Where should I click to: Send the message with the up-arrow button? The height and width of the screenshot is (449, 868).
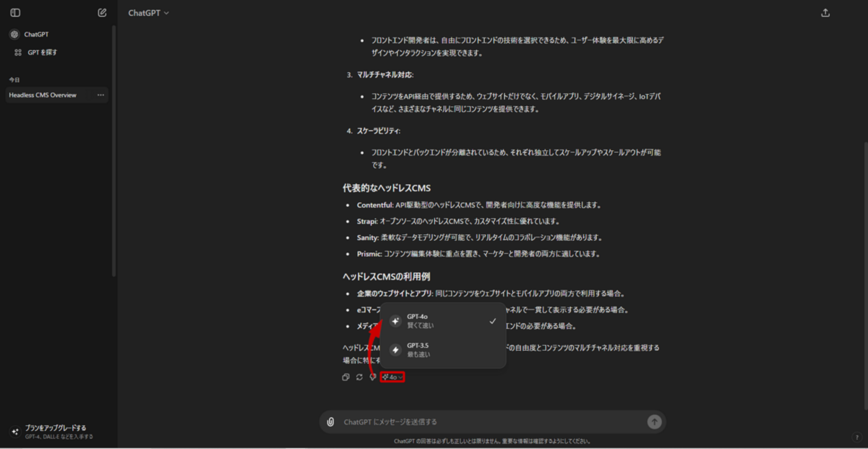[x=654, y=422]
